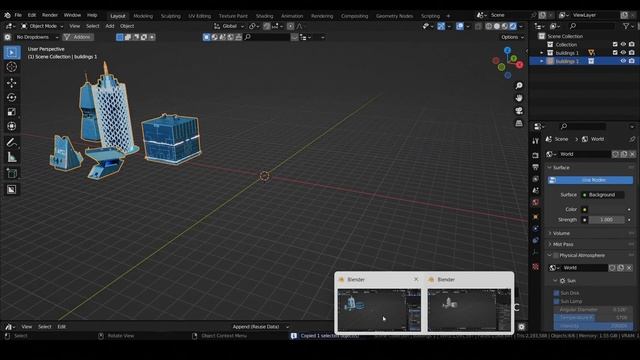Hide selected buildings 1 row eye icon

(x=623, y=61)
